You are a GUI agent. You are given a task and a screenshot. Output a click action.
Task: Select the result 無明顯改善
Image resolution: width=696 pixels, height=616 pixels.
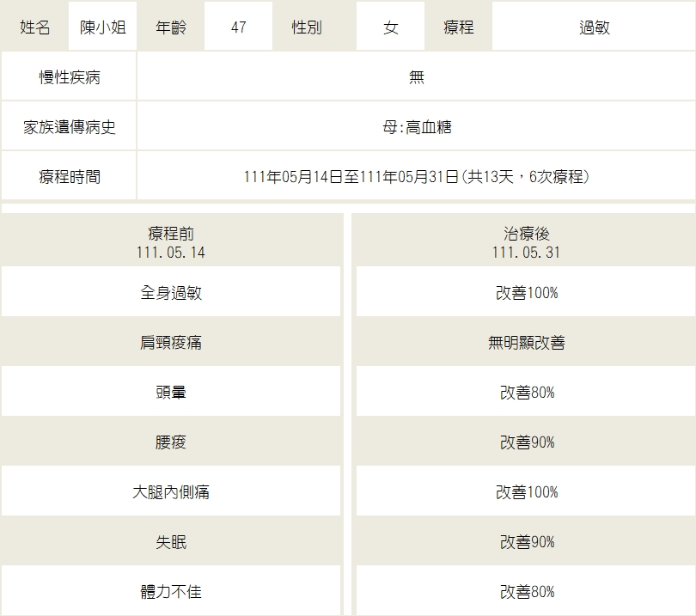526,342
